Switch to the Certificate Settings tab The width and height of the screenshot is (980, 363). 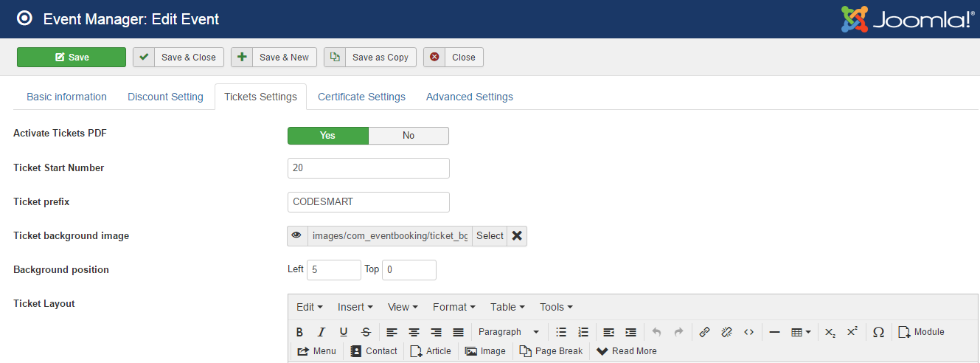pyautogui.click(x=361, y=97)
